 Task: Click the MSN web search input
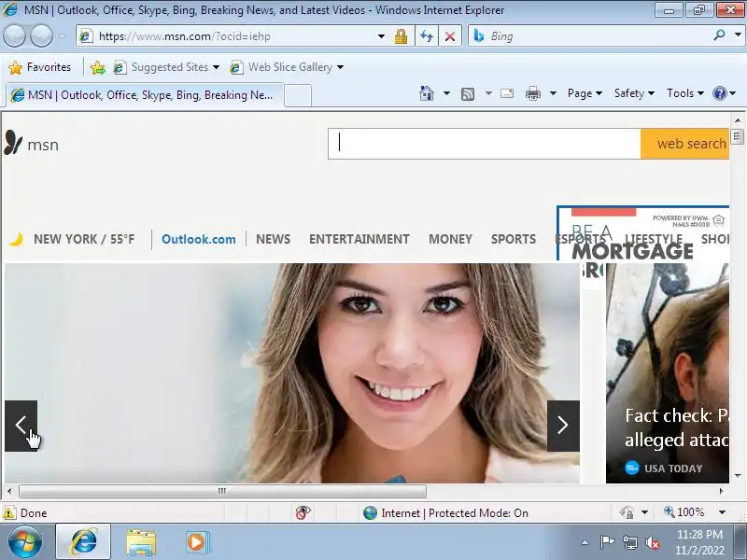pos(484,144)
